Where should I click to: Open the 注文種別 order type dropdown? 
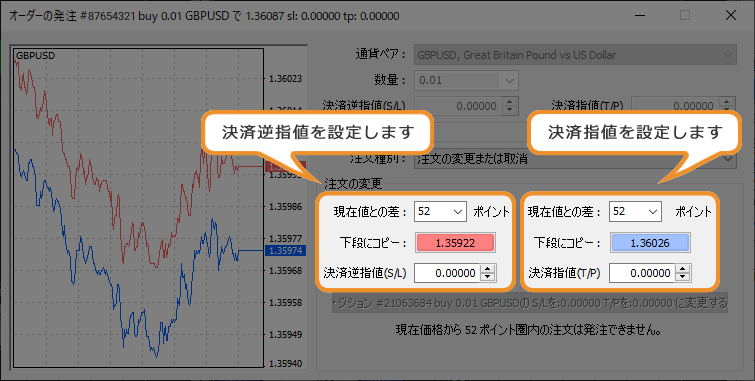(575, 159)
